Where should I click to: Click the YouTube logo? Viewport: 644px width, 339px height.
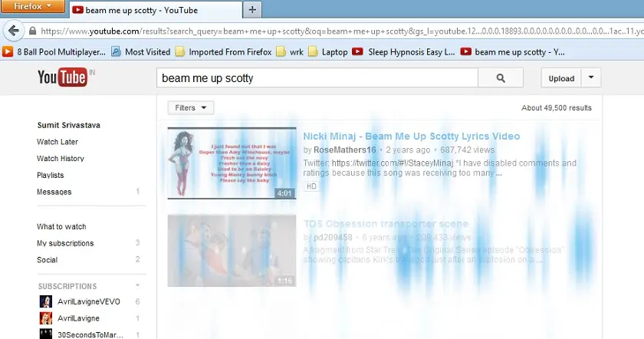[62, 77]
